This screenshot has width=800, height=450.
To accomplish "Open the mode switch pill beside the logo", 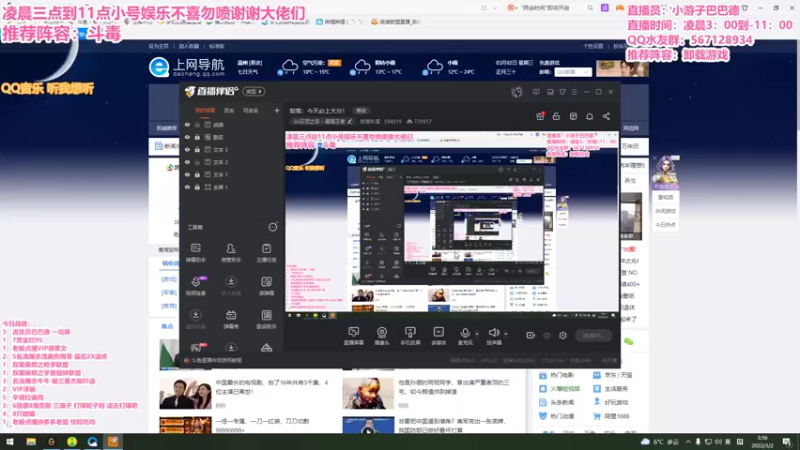I will pos(254,92).
